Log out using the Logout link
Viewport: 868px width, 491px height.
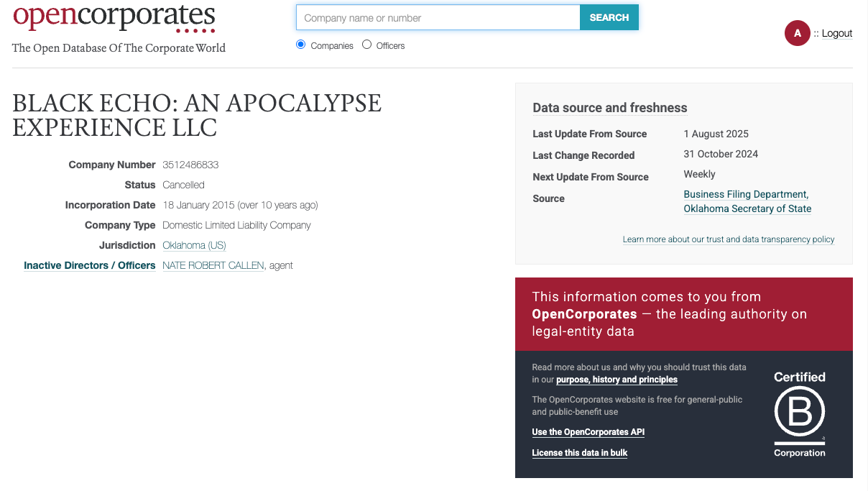point(836,33)
